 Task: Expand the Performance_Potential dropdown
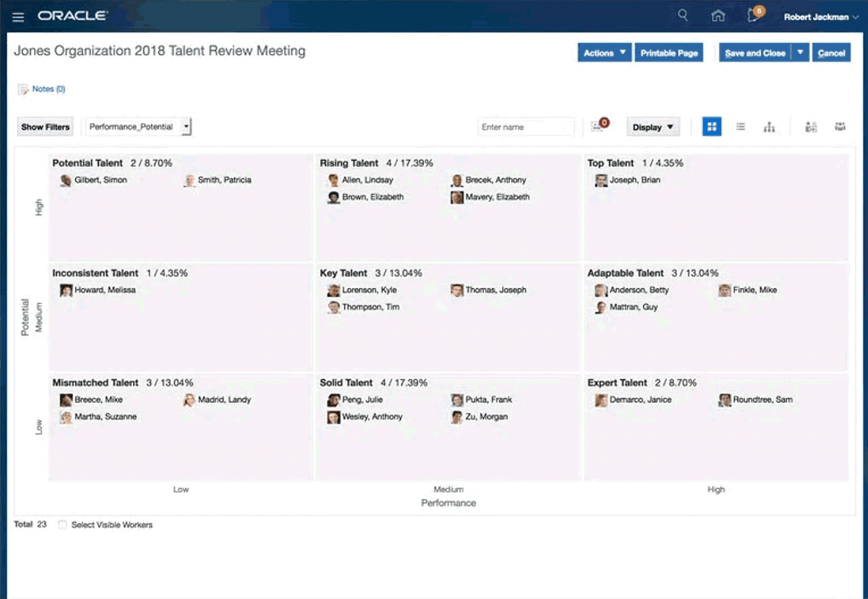pos(187,127)
